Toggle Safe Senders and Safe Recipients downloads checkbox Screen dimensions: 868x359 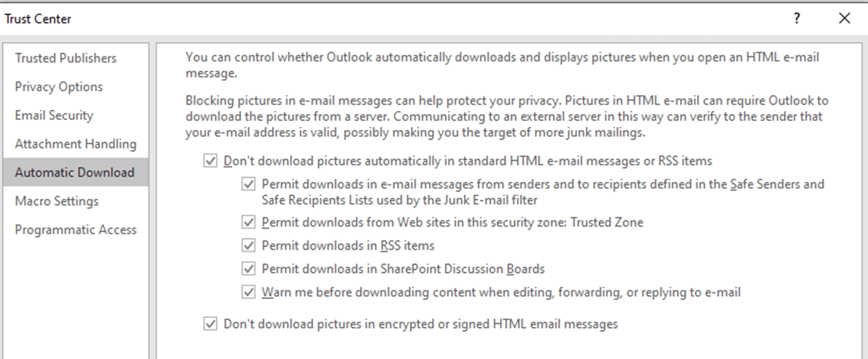click(249, 185)
